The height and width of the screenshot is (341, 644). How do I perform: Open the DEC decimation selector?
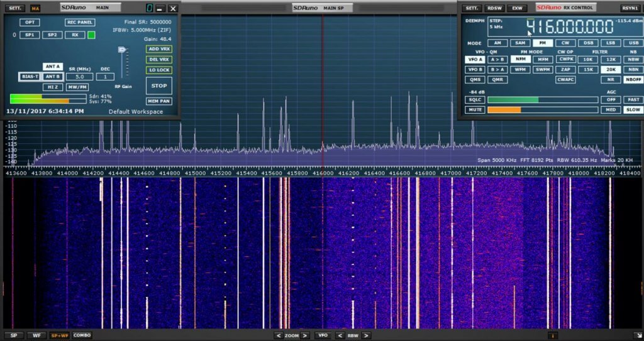(105, 77)
